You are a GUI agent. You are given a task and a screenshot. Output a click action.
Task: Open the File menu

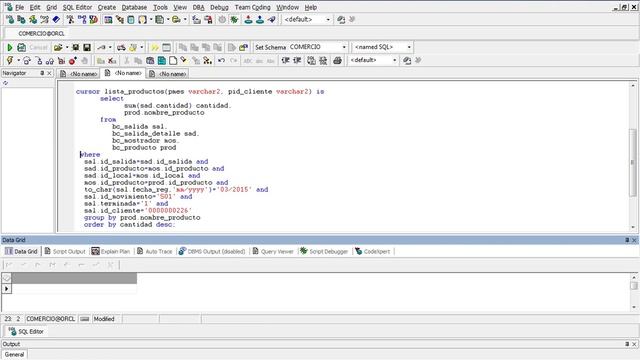pyautogui.click(x=19, y=7)
